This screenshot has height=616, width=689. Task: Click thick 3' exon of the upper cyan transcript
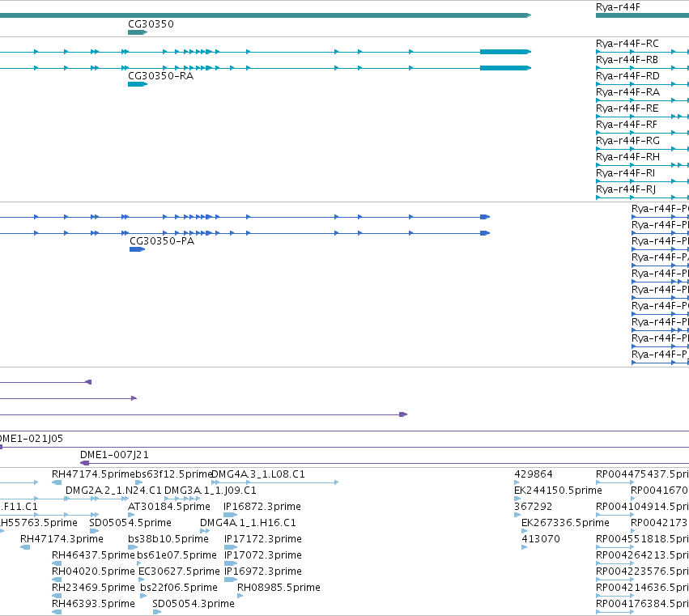pyautogui.click(x=505, y=52)
